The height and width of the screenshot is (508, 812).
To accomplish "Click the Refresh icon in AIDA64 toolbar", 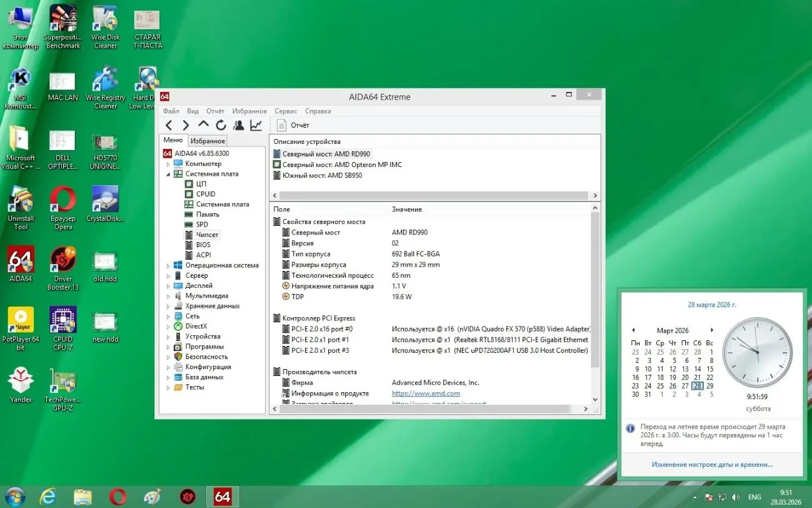I will coord(220,124).
